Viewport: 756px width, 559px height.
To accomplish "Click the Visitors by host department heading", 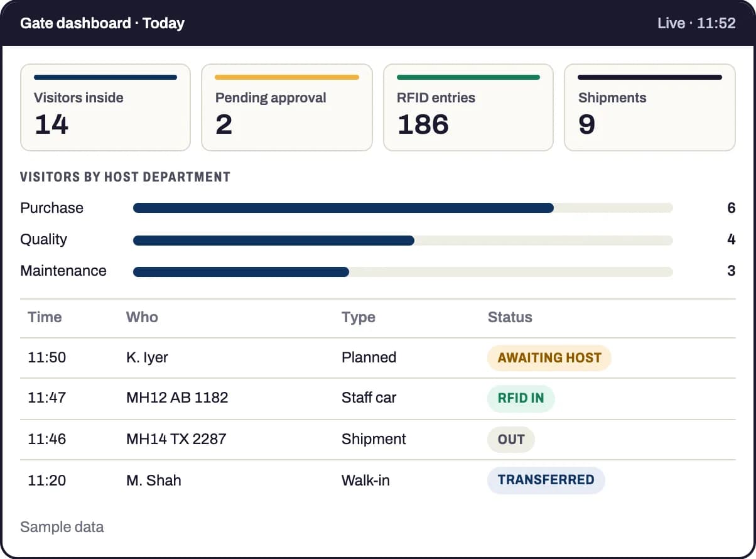I will point(125,177).
